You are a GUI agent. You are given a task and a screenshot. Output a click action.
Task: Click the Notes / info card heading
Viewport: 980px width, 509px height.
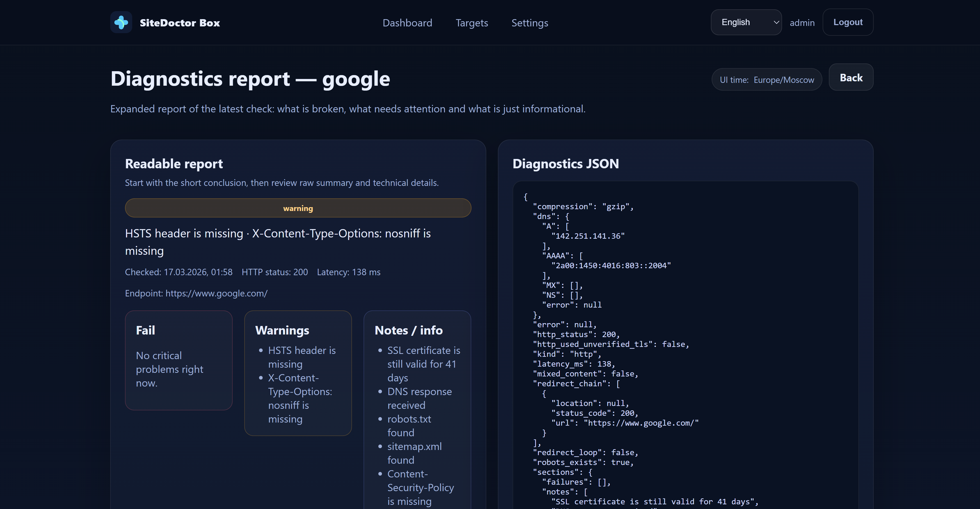pos(408,330)
